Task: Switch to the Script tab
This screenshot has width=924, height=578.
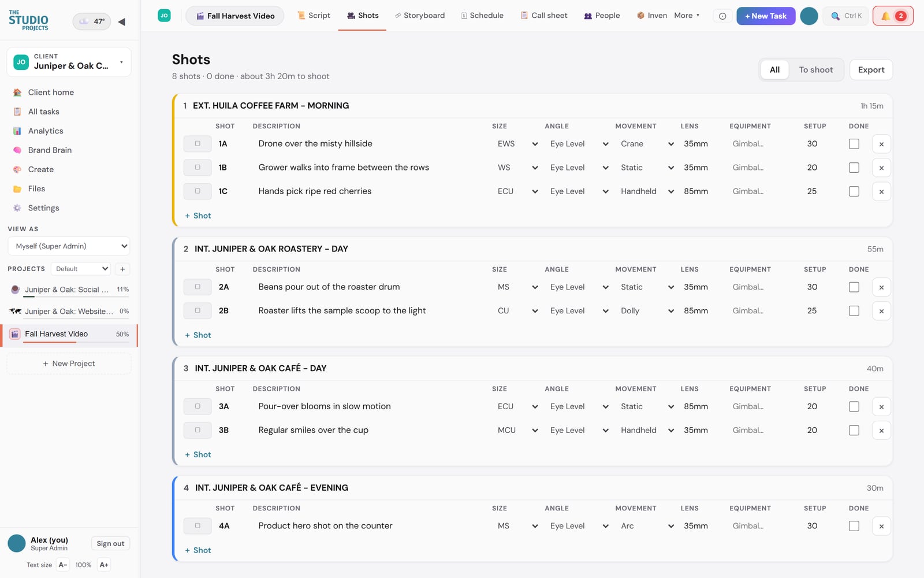Action: click(314, 16)
